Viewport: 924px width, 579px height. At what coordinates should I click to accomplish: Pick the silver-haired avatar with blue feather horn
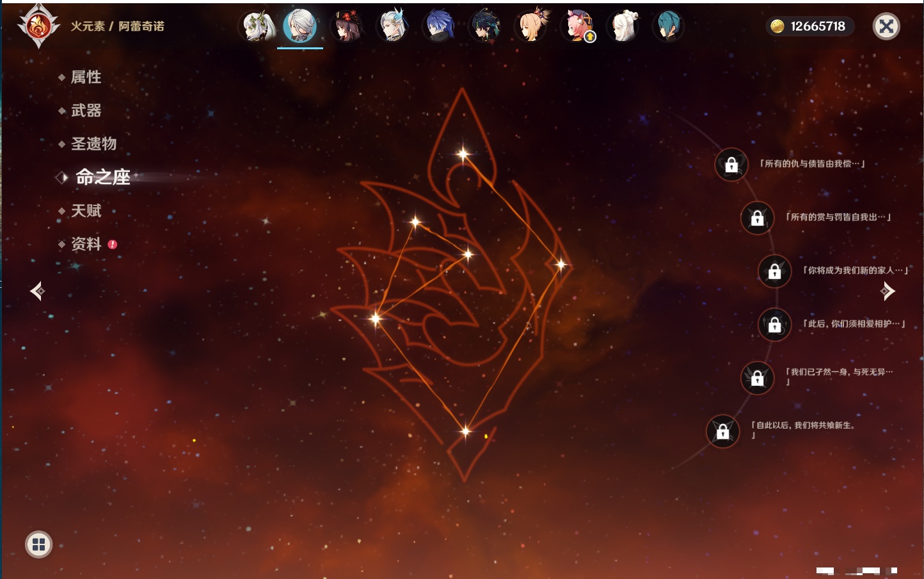click(393, 26)
